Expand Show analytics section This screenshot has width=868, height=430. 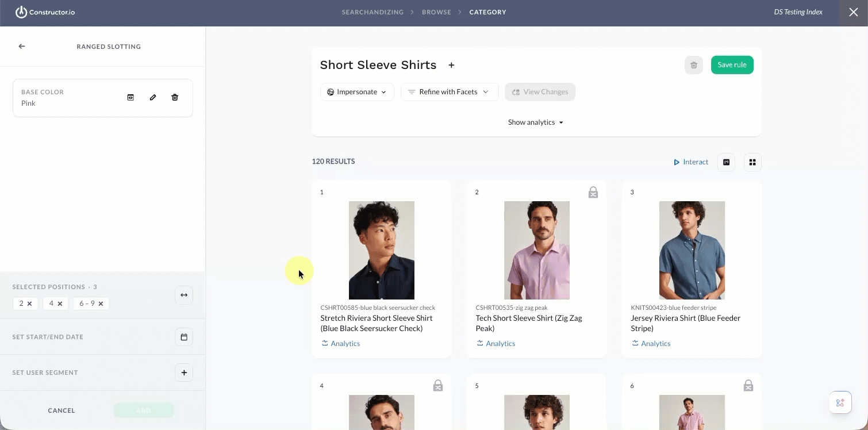[x=536, y=122]
